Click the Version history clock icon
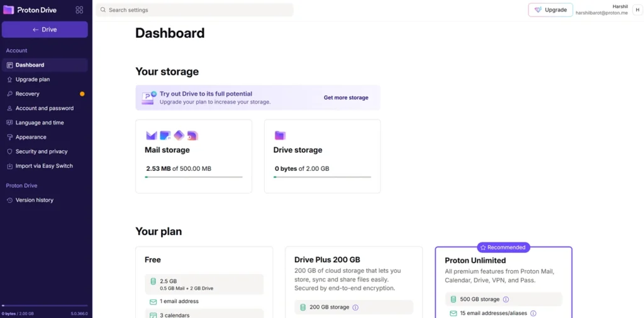Screen dimensions: 644x318 10,200
